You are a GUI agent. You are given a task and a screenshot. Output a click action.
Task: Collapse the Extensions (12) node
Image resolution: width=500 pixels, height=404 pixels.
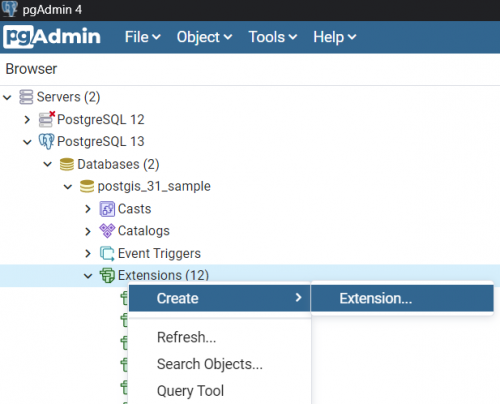coord(88,276)
